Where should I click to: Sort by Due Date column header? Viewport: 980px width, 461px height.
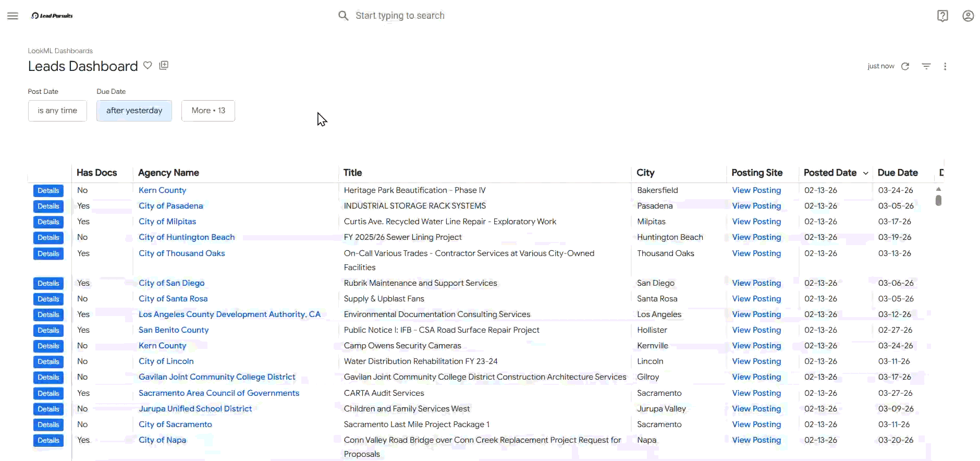tap(898, 173)
